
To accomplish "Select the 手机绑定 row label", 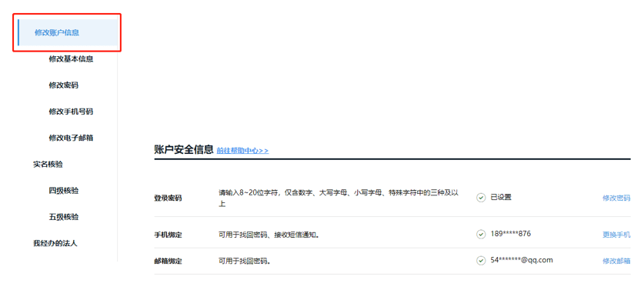I will [168, 235].
